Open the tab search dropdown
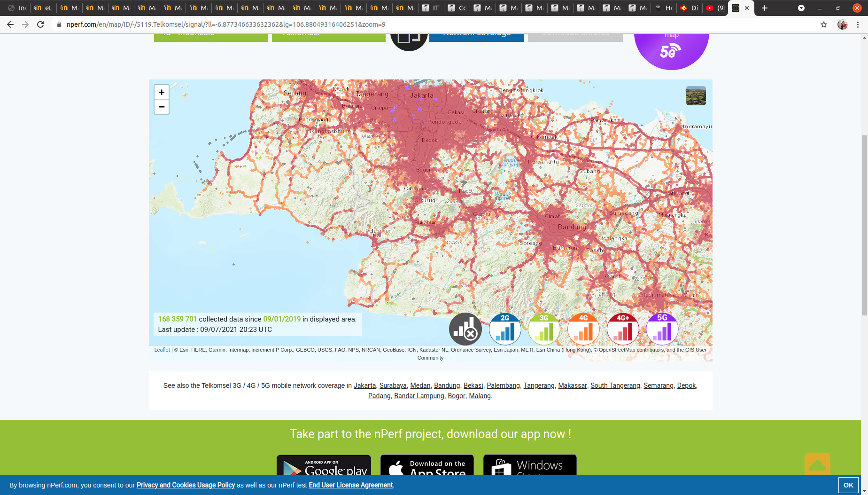This screenshot has width=868, height=495. point(801,8)
